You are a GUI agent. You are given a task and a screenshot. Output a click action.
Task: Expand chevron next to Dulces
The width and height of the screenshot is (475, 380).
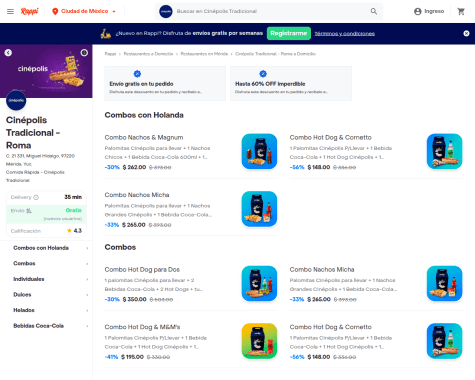pos(87,295)
